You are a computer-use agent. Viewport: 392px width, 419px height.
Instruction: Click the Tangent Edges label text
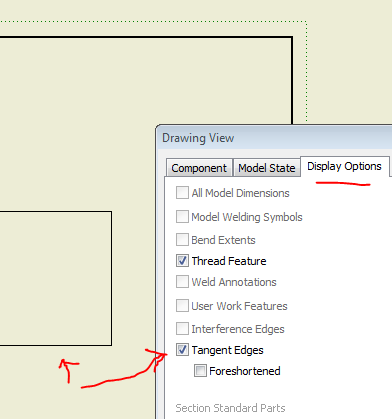[227, 350]
